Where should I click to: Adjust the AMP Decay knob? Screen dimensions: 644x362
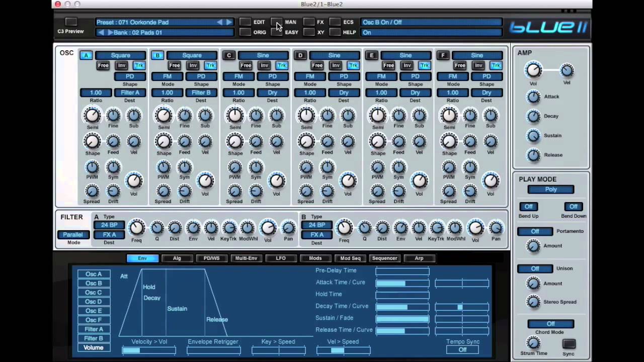pyautogui.click(x=533, y=116)
